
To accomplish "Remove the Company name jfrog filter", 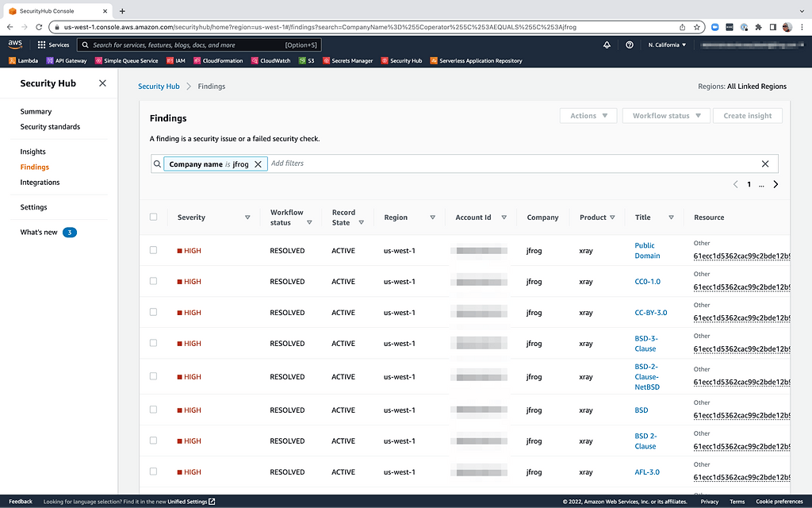I will point(258,164).
